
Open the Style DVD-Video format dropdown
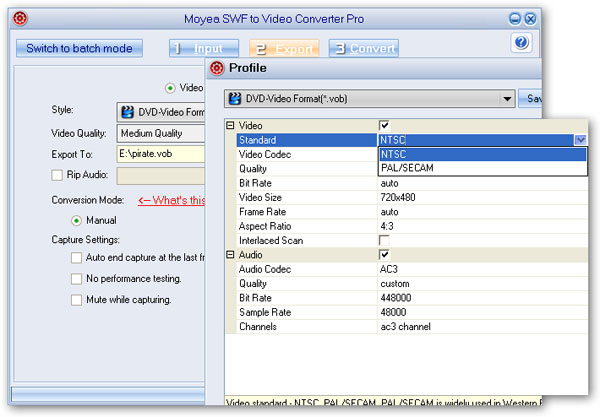click(x=161, y=112)
